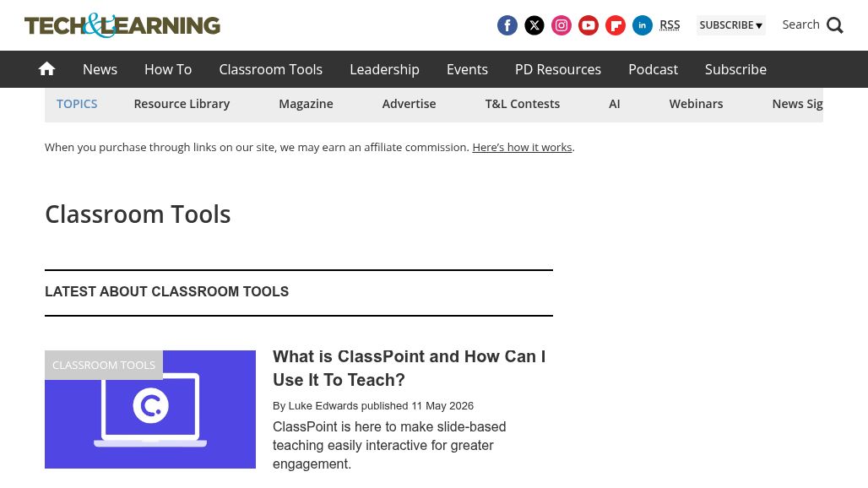This screenshot has height=488, width=868.
Task: Open the News Sig topic link
Action: [x=797, y=104]
